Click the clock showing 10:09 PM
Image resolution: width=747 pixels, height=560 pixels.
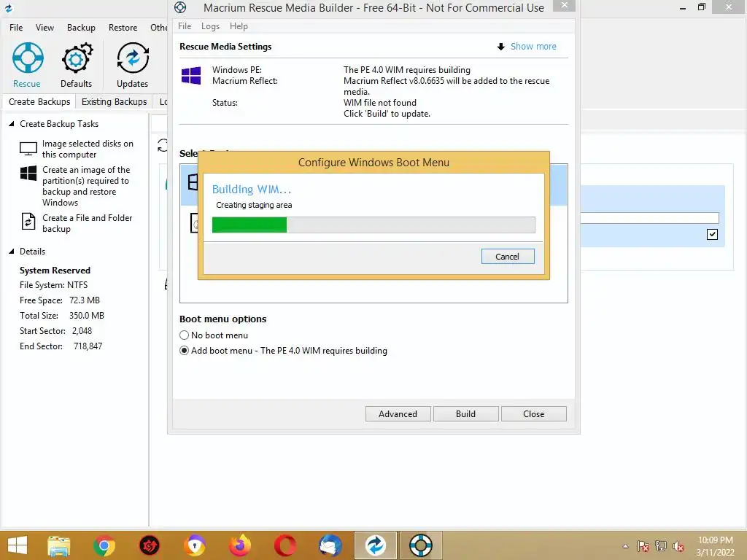click(715, 540)
